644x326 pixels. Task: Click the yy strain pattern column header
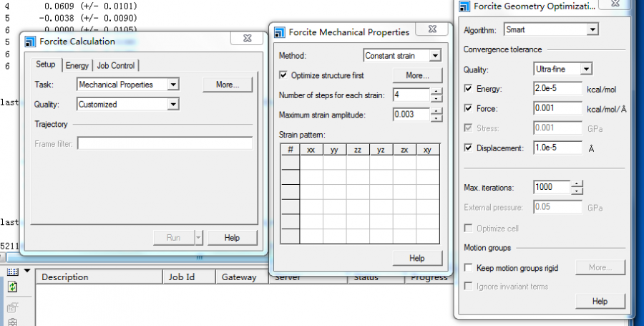click(334, 150)
